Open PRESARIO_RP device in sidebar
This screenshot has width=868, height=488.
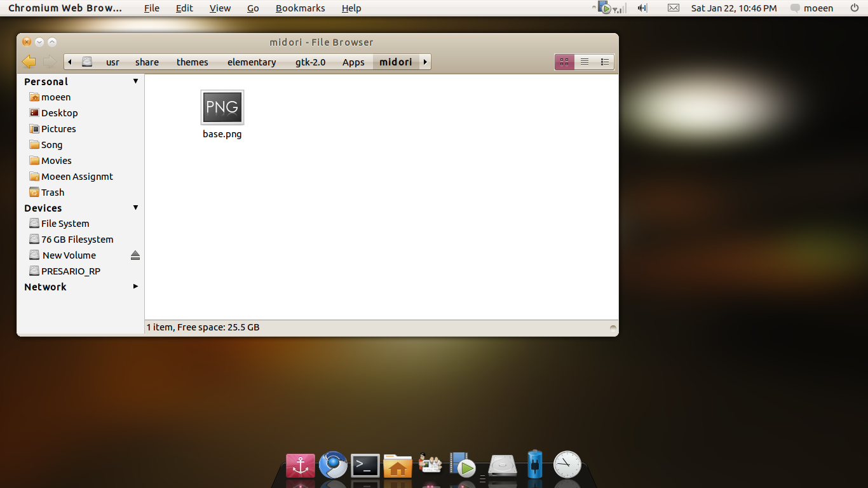click(x=71, y=271)
